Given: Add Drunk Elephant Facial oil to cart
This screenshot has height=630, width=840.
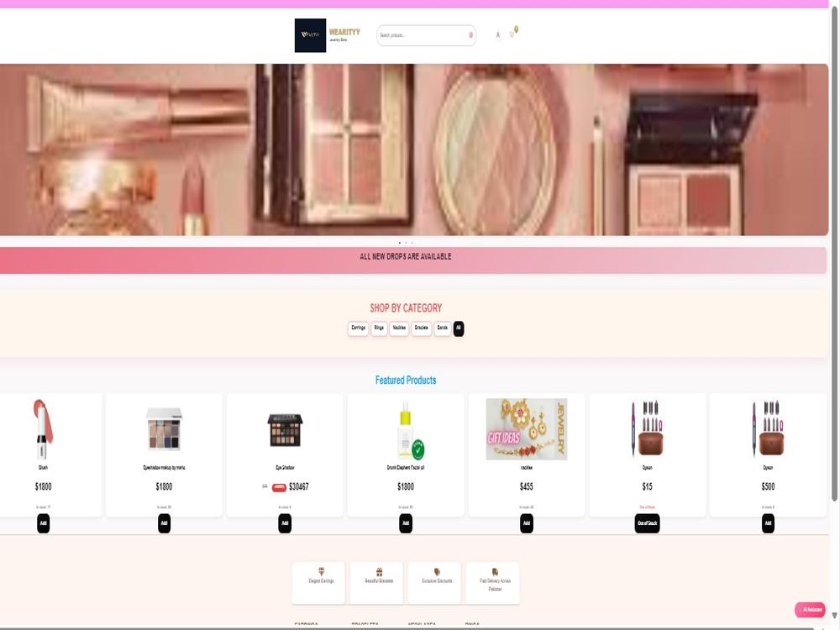Looking at the screenshot, I should [x=406, y=523].
